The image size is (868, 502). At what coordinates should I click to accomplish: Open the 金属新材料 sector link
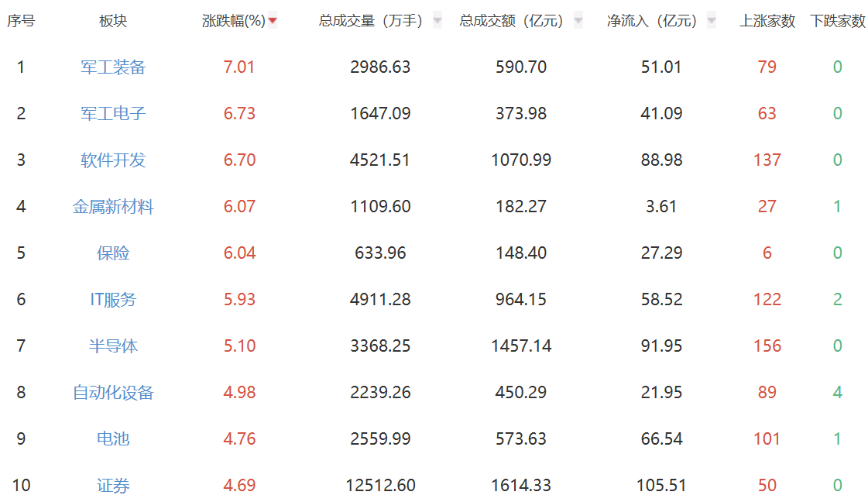[113, 207]
